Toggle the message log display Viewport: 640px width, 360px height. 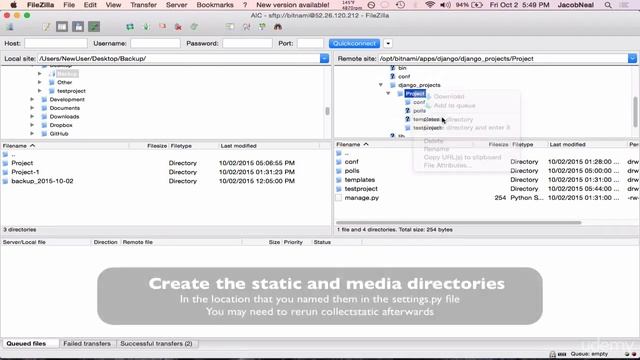(46, 27)
